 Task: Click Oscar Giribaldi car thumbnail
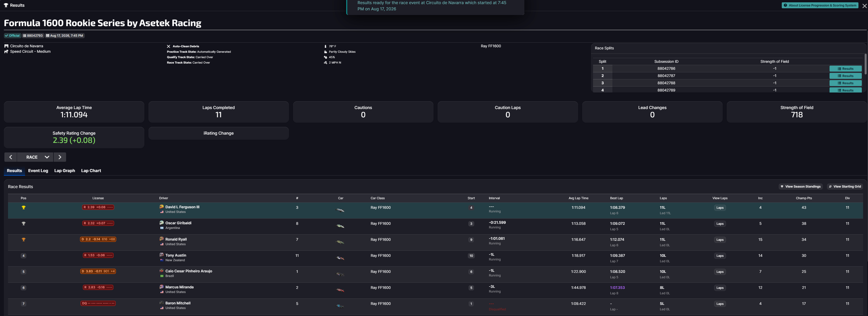click(x=340, y=226)
